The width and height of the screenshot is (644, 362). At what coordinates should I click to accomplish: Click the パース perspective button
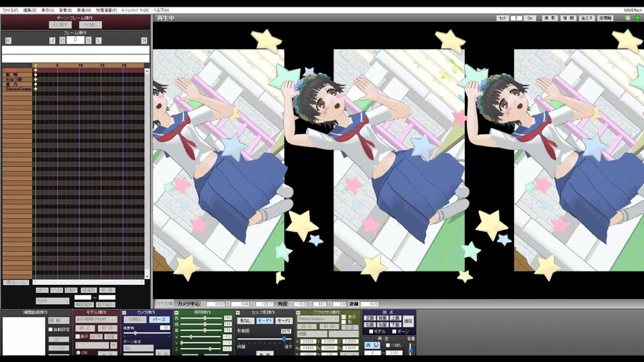click(159, 319)
